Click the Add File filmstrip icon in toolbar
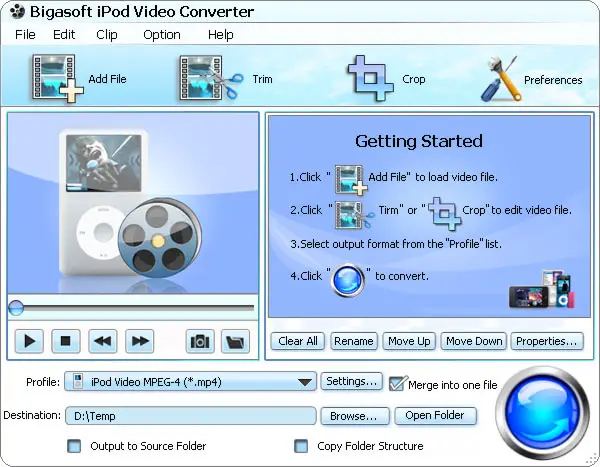Image resolution: width=600 pixels, height=467 pixels. tap(57, 78)
